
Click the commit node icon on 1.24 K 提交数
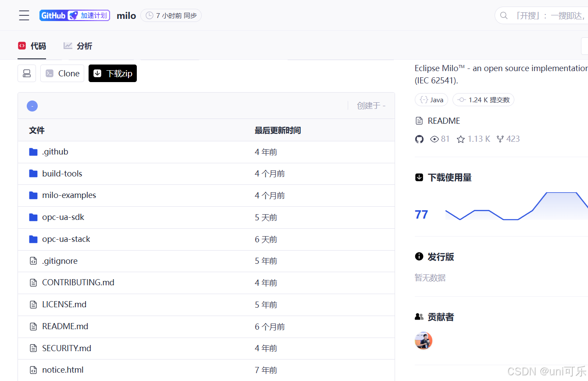click(x=462, y=100)
